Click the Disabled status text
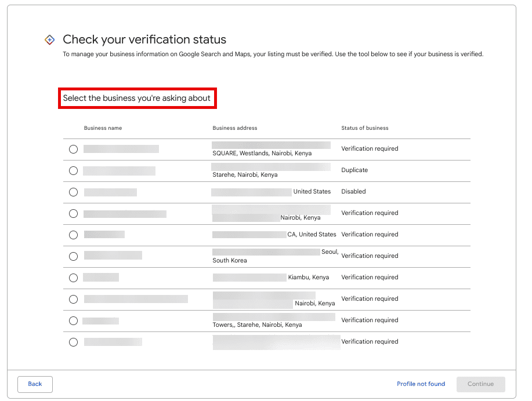The width and height of the screenshot is (532, 401). 353,191
